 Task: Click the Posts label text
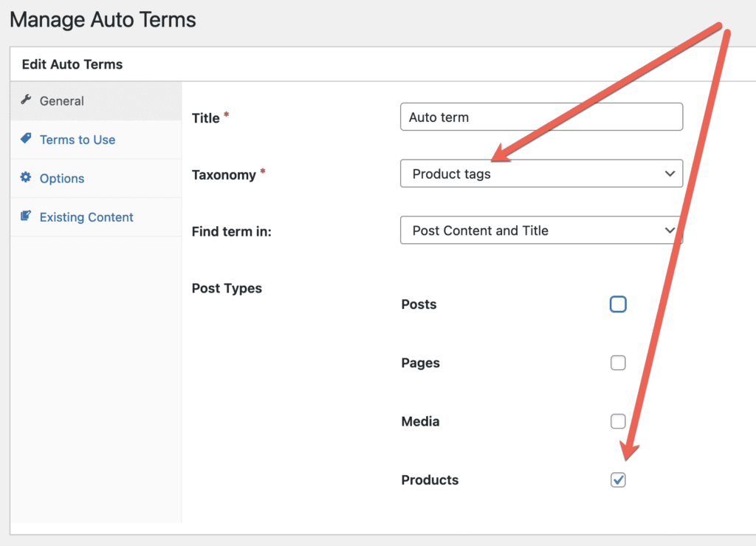tap(419, 304)
